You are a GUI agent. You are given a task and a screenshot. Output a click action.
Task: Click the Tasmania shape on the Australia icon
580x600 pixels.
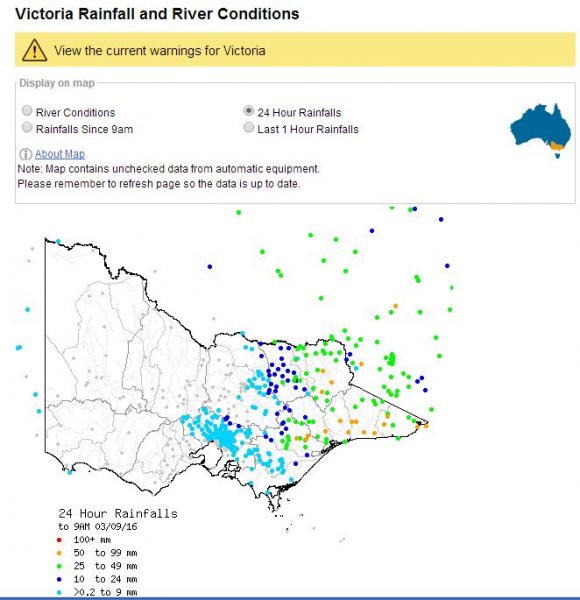click(558, 155)
